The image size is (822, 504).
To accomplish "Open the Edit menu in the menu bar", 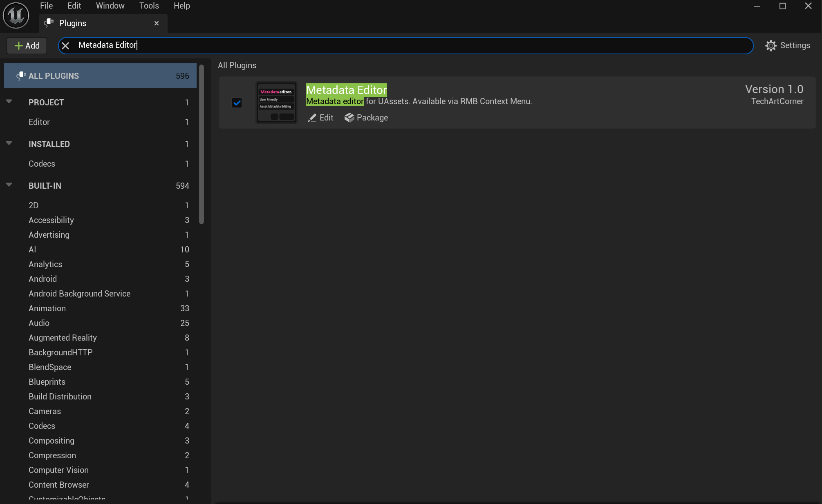I will click(74, 6).
